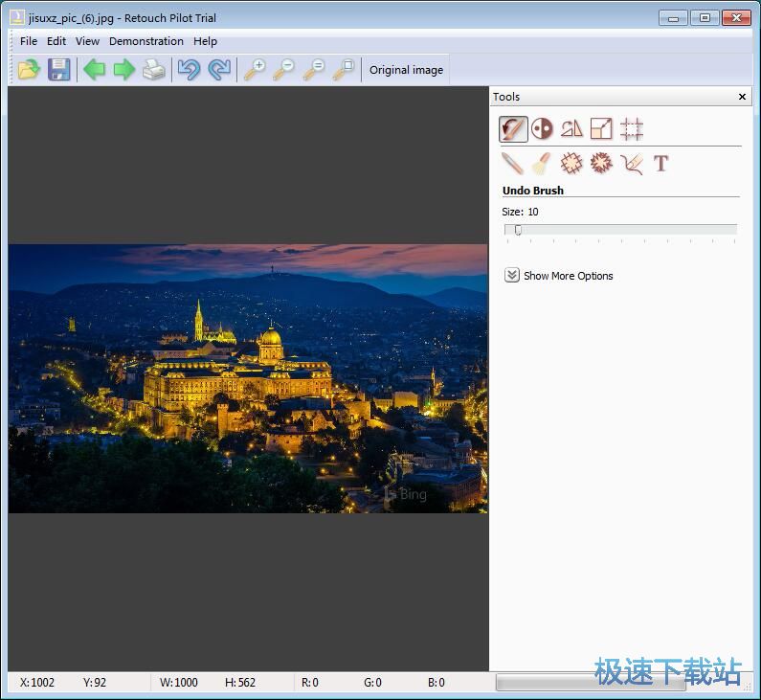Click the Open file folder icon

[29, 70]
